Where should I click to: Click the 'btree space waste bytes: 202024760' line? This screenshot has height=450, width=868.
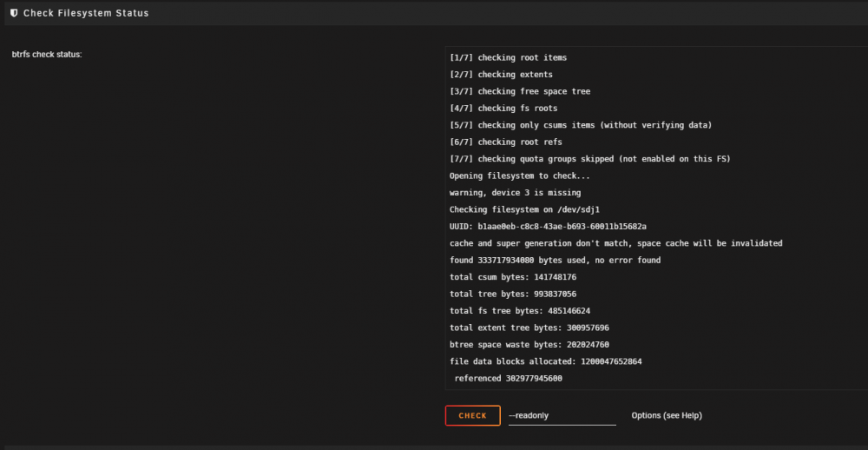tap(529, 345)
